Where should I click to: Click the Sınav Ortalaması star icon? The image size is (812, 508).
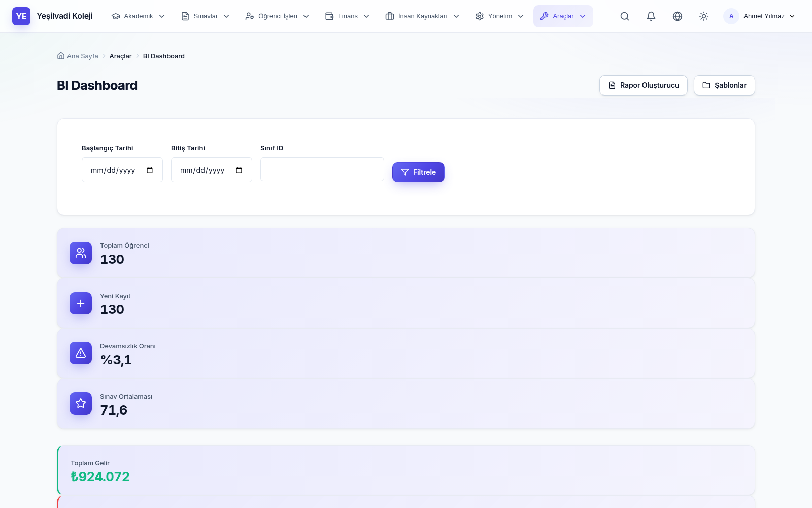[x=81, y=403]
